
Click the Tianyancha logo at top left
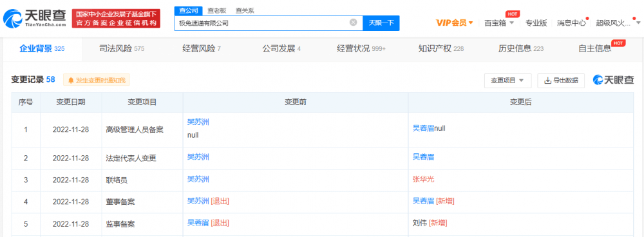(35, 18)
